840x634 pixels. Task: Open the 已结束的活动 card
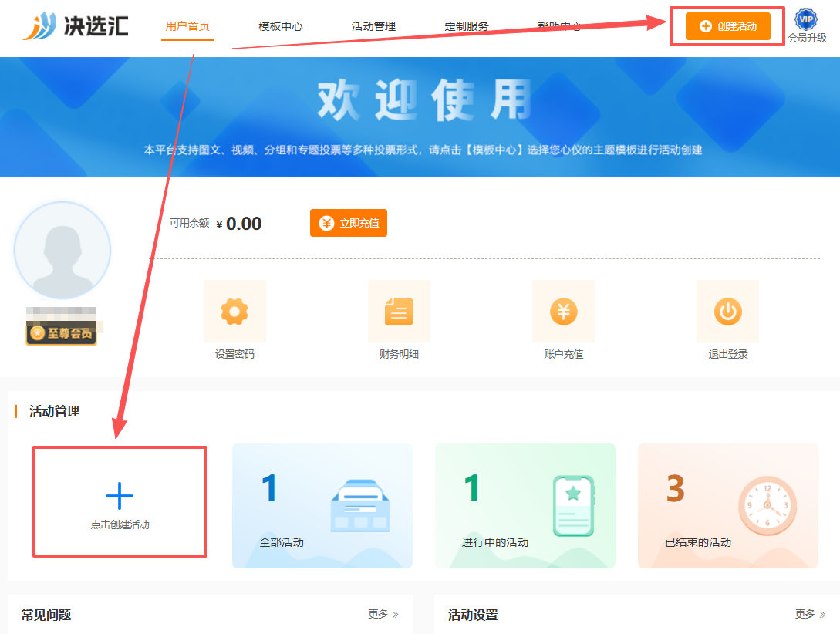[728, 505]
